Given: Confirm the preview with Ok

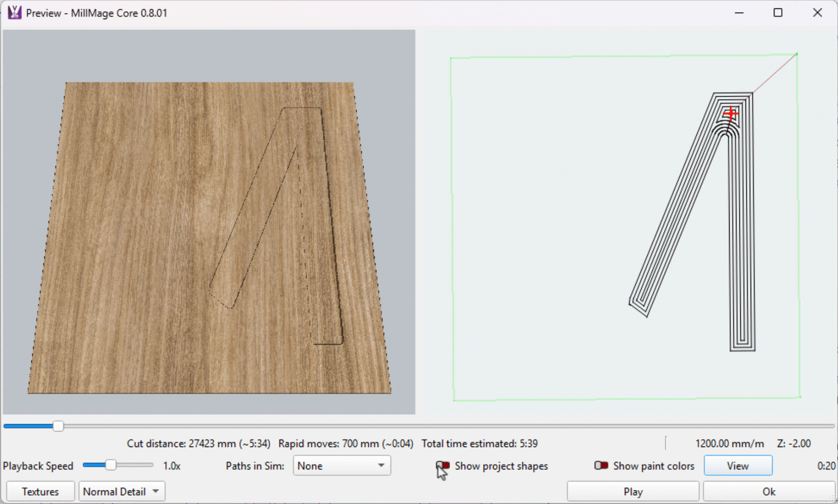Looking at the screenshot, I should [768, 491].
